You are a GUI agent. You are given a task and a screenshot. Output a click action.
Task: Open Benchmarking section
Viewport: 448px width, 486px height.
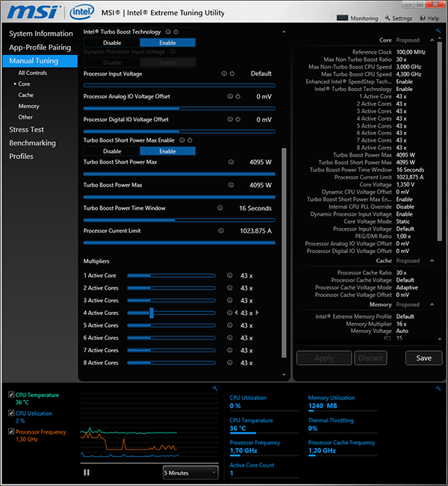pyautogui.click(x=32, y=143)
